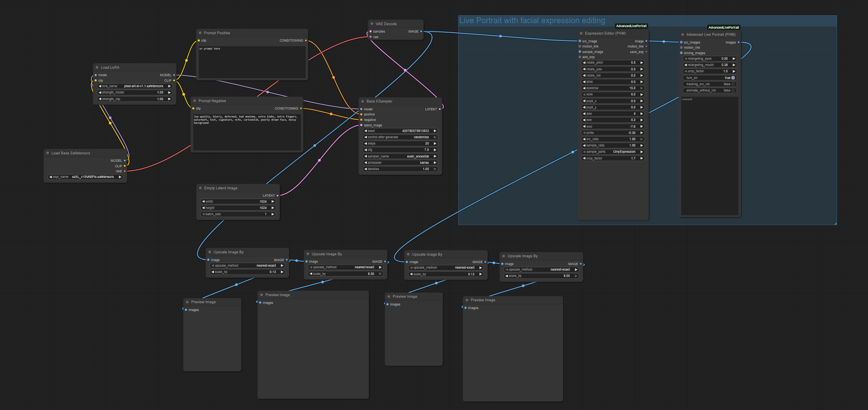Click the VAE output port on Load Base Safetensors

tap(125, 171)
